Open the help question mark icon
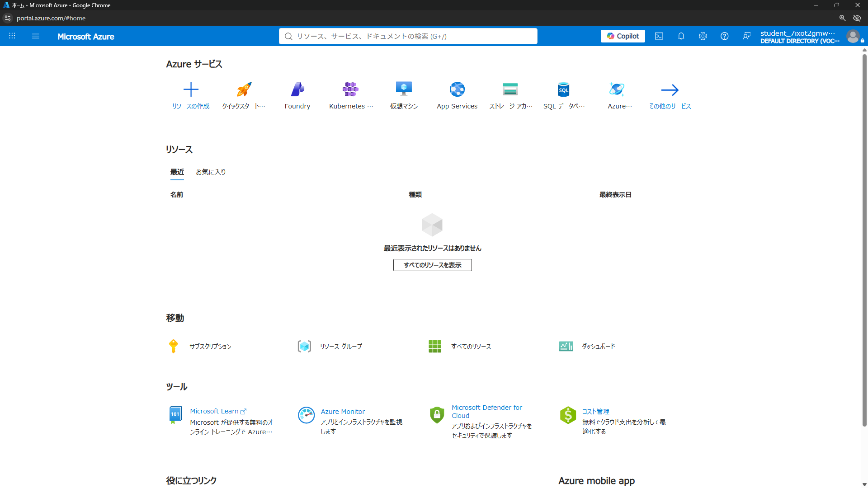 click(724, 36)
